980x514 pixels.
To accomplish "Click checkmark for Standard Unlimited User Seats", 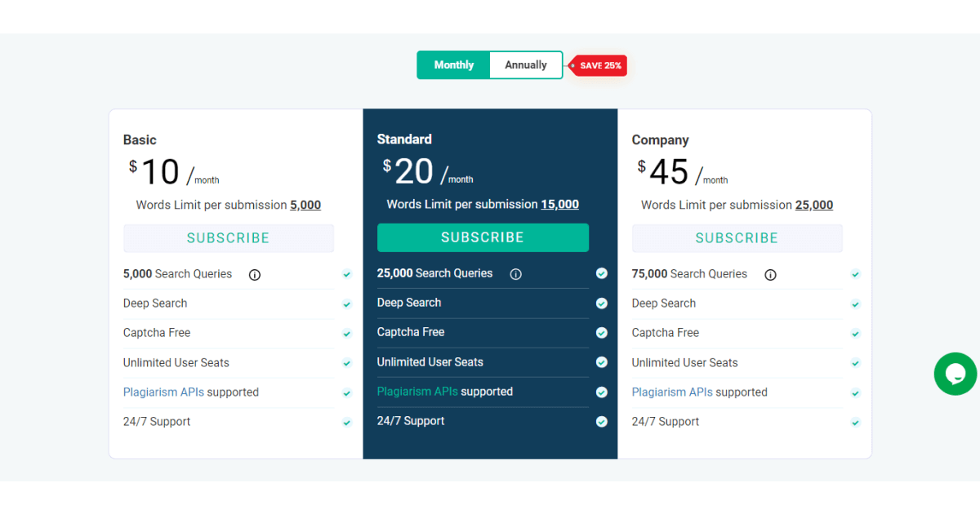I will (602, 362).
